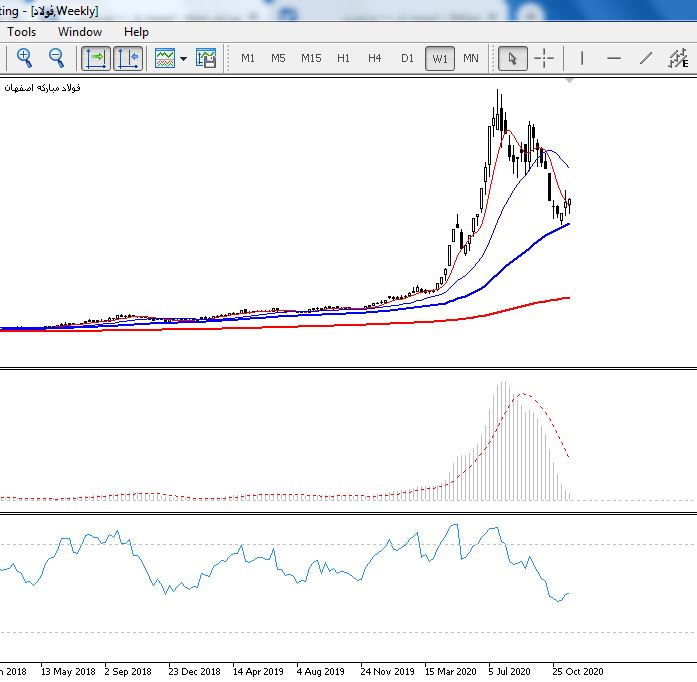Select the horizontal line tool

point(614,58)
